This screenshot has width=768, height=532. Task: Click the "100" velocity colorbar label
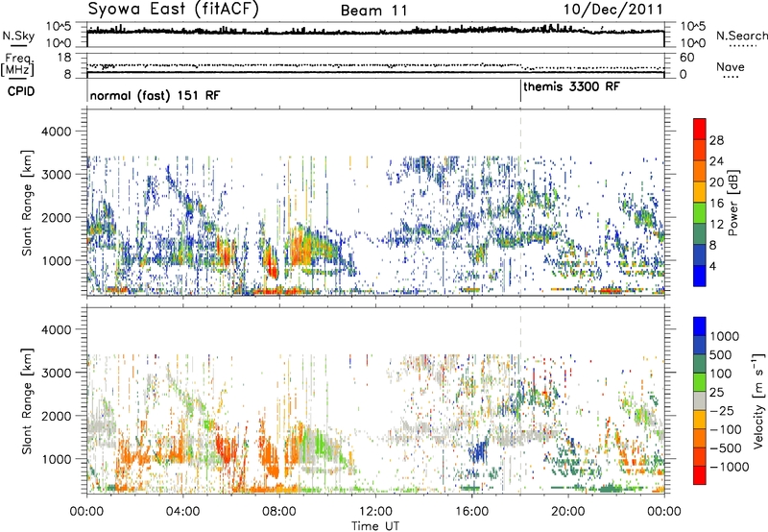coord(721,374)
